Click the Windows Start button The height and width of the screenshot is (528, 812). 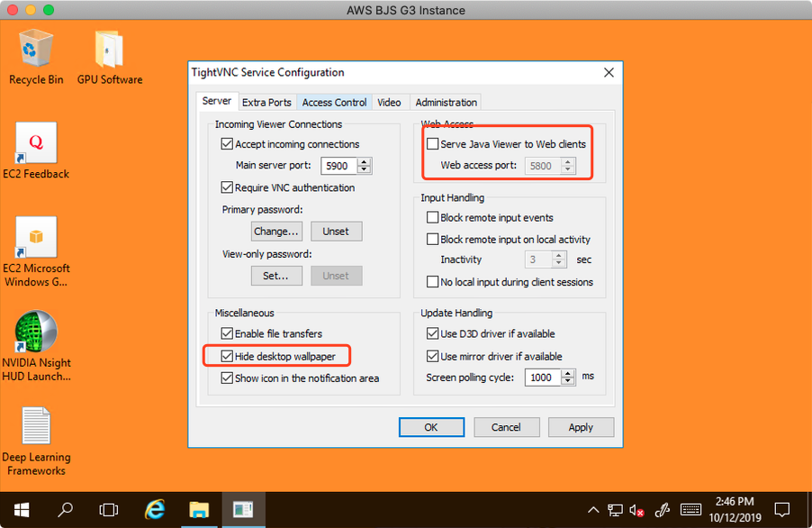[x=22, y=509]
